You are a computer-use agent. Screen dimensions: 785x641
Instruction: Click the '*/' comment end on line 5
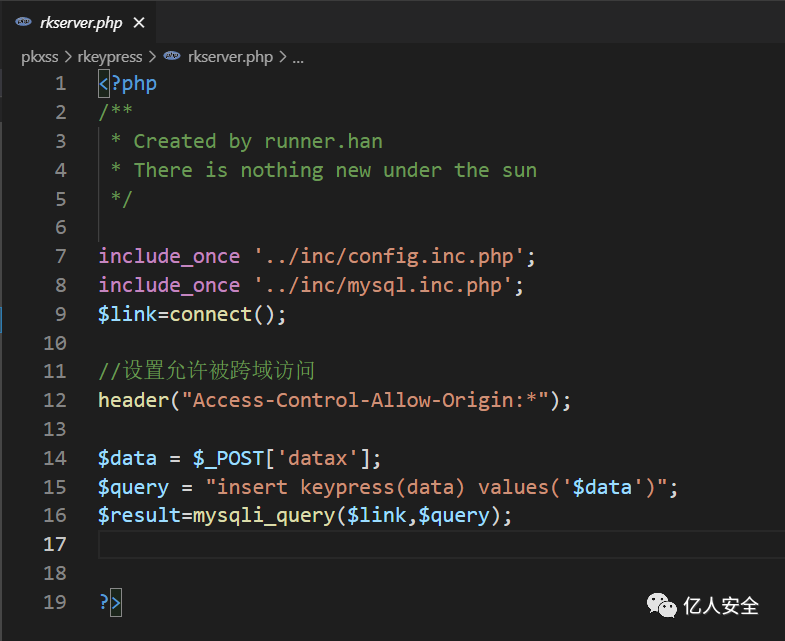tap(122, 198)
